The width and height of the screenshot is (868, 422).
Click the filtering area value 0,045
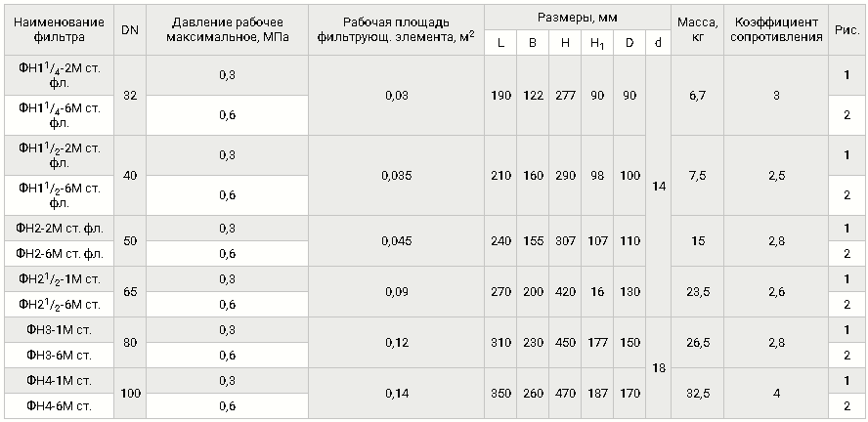[396, 241]
